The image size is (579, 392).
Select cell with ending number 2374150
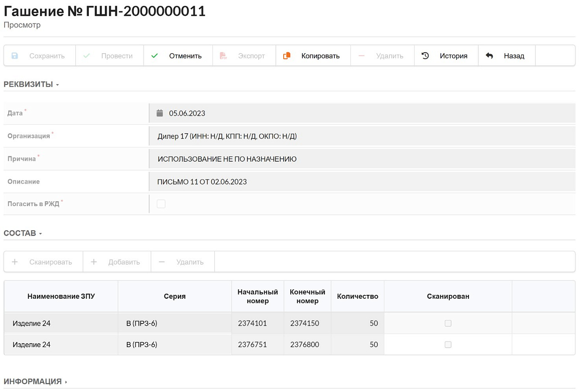(308, 323)
